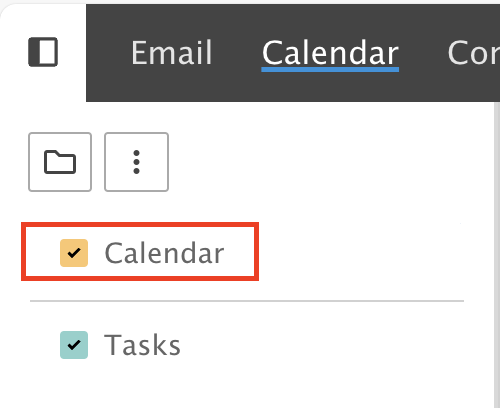Open the three-dot more options menu

coord(136,162)
